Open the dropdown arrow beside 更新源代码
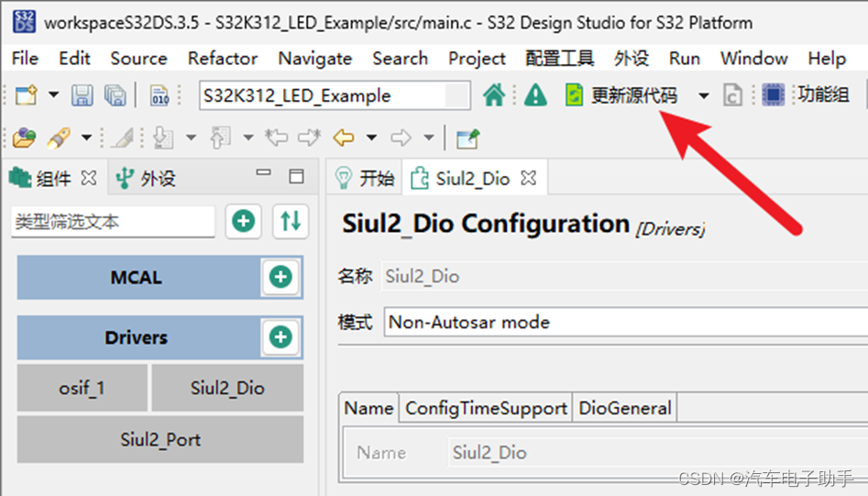Image resolution: width=868 pixels, height=496 pixels. point(703,95)
